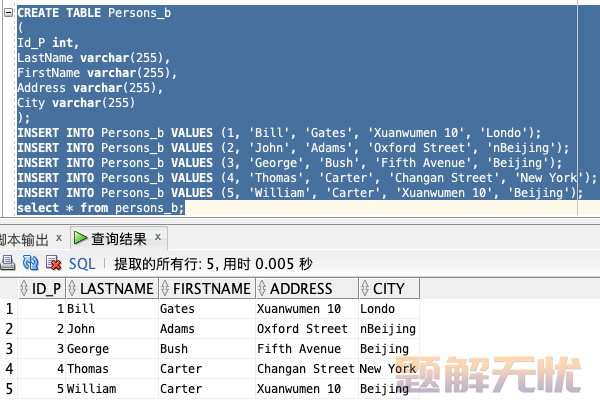600x406 pixels.
Task: Click sort arrows icon in ADDRESS header
Action: (262, 289)
